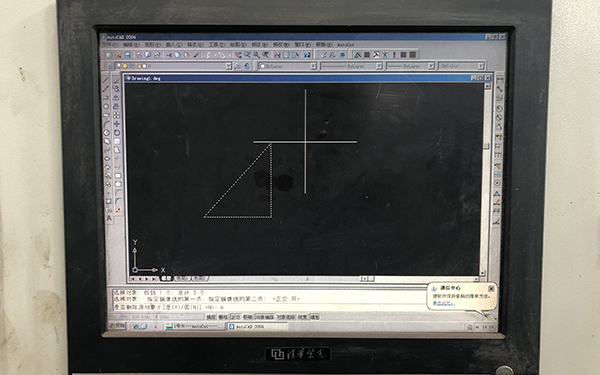Switch to the 布局2 layout tab

coord(198,279)
